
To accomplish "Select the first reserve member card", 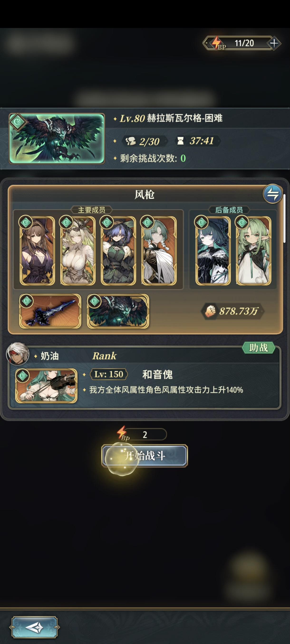I will 213,250.
